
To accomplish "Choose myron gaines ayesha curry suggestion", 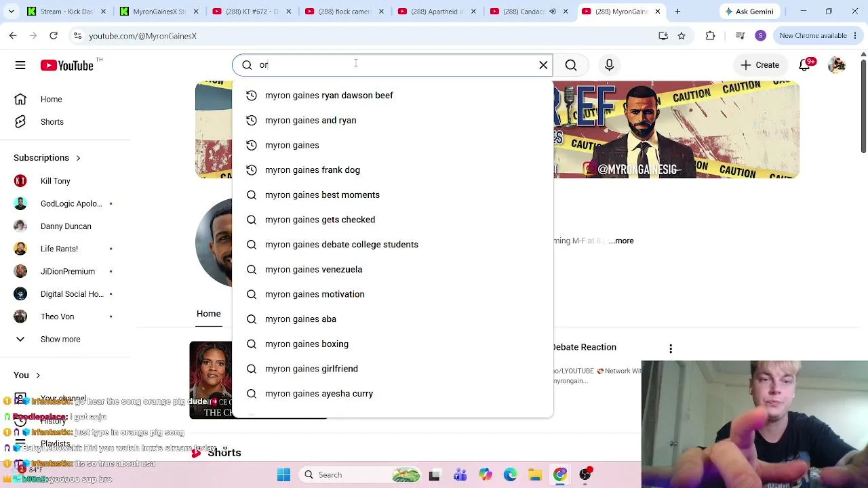I will click(x=393, y=394).
